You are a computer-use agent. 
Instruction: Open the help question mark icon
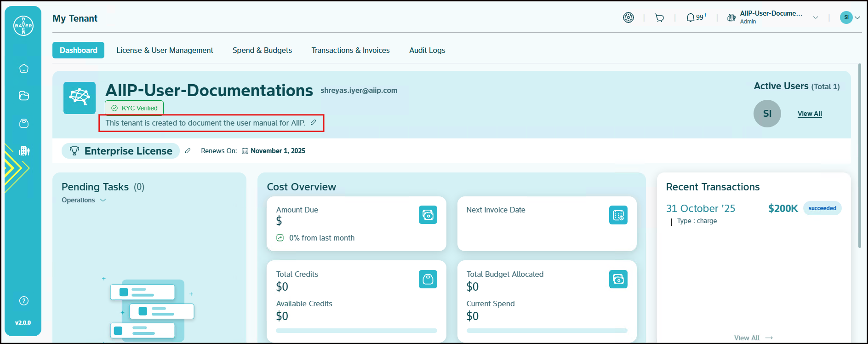(24, 301)
